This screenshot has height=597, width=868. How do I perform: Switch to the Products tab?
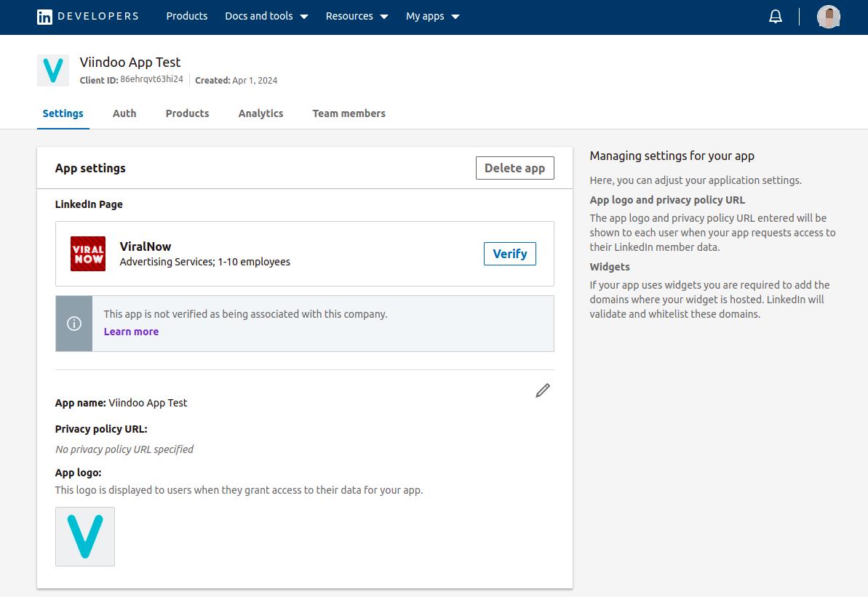(187, 113)
